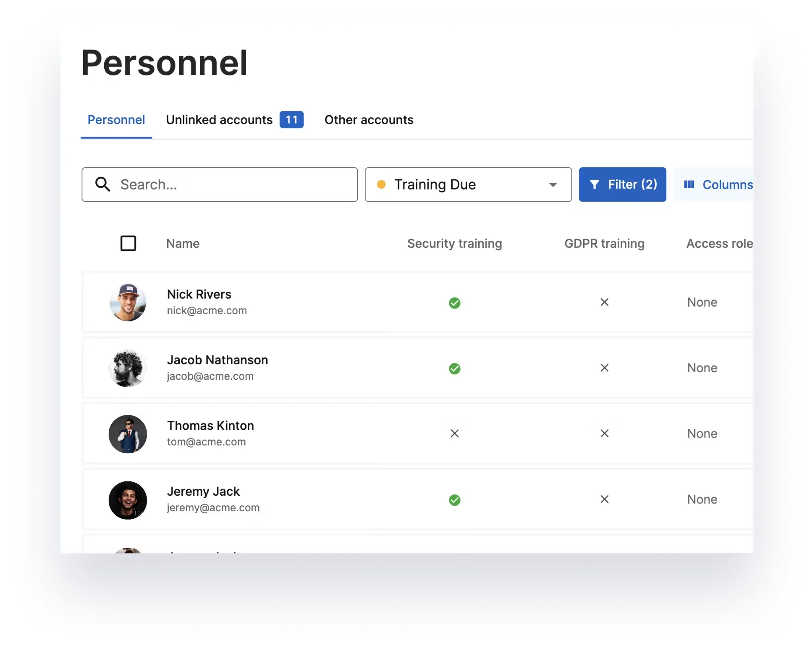
Task: Click into the Search input field
Action: click(x=235, y=184)
